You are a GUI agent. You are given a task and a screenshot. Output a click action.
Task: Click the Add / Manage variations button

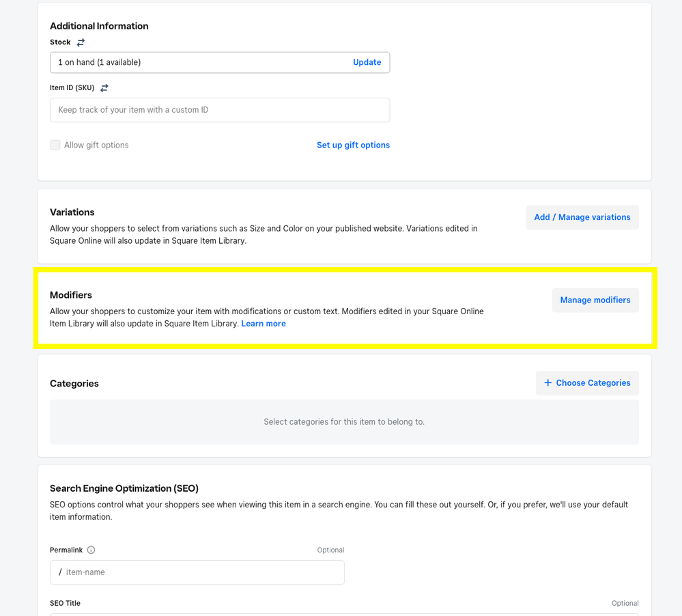point(582,217)
